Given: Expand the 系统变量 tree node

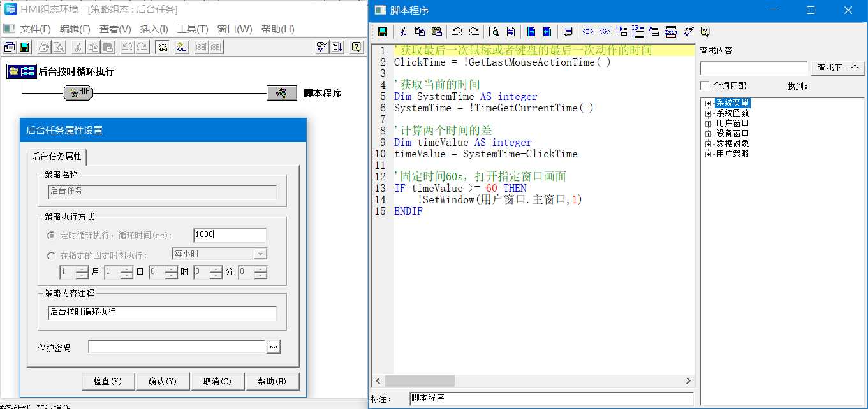Looking at the screenshot, I should [707, 103].
